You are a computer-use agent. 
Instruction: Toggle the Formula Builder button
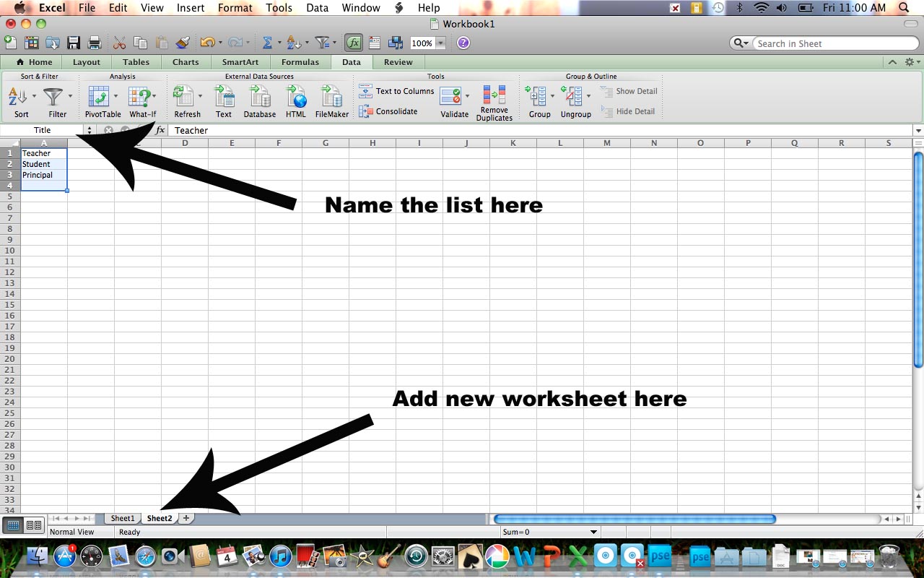354,43
